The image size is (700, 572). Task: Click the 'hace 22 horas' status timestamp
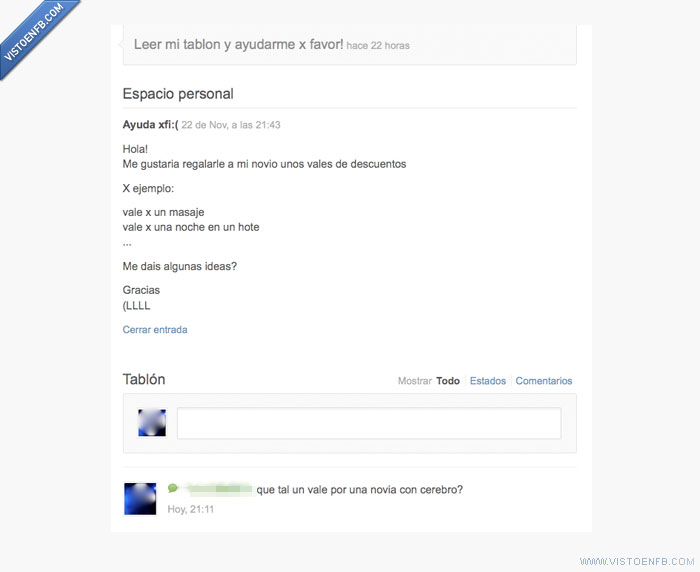(x=378, y=45)
